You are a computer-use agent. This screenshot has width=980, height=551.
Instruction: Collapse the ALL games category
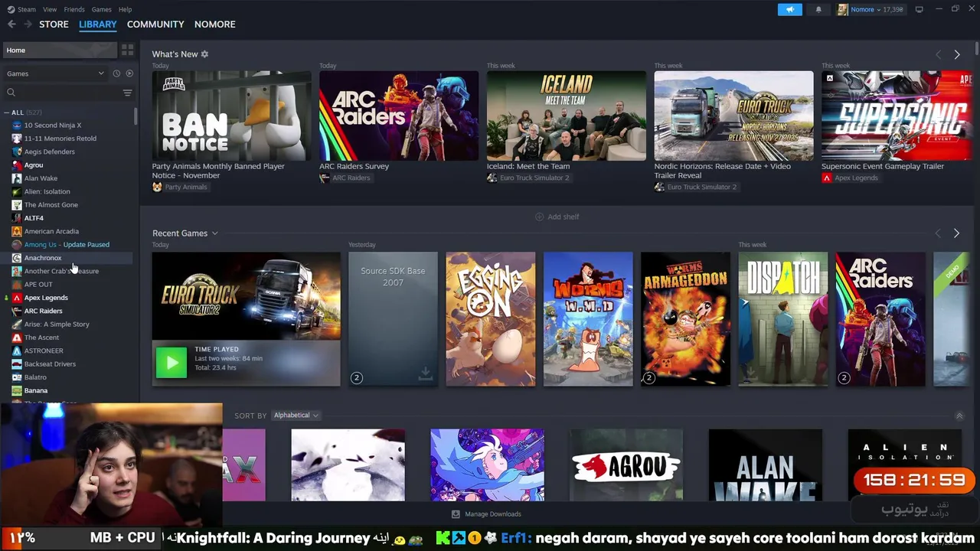(x=6, y=112)
